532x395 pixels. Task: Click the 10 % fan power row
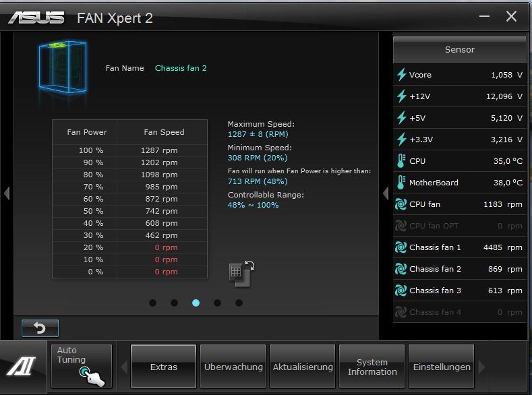129,260
